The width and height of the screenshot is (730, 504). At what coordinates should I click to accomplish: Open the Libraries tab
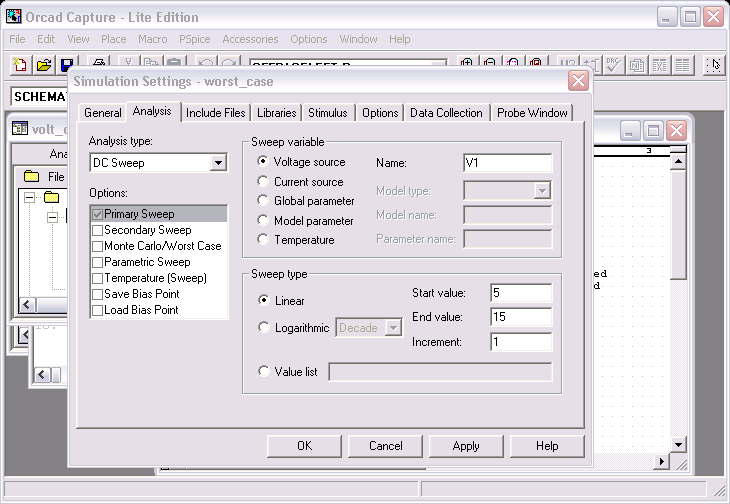click(277, 113)
